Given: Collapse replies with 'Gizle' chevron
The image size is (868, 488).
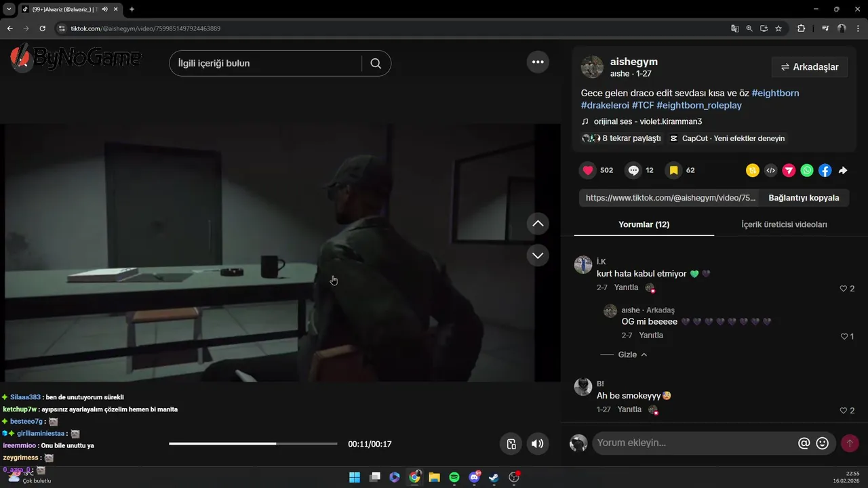Looking at the screenshot, I should coord(632,354).
